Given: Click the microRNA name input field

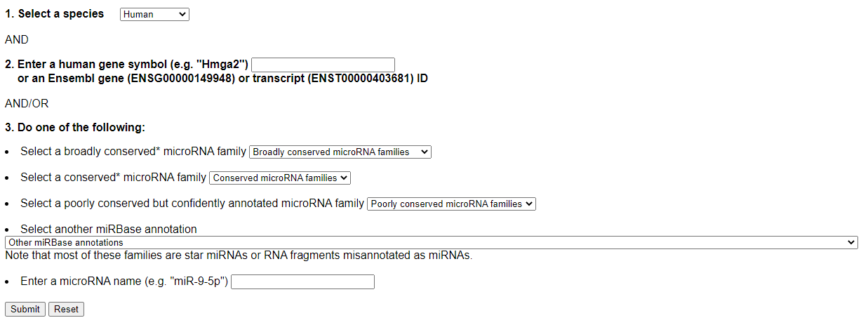Looking at the screenshot, I should tap(302, 281).
